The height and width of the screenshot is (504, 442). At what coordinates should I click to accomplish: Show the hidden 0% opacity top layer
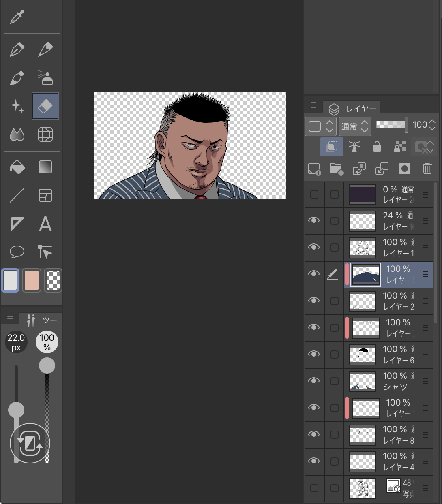[x=314, y=194]
